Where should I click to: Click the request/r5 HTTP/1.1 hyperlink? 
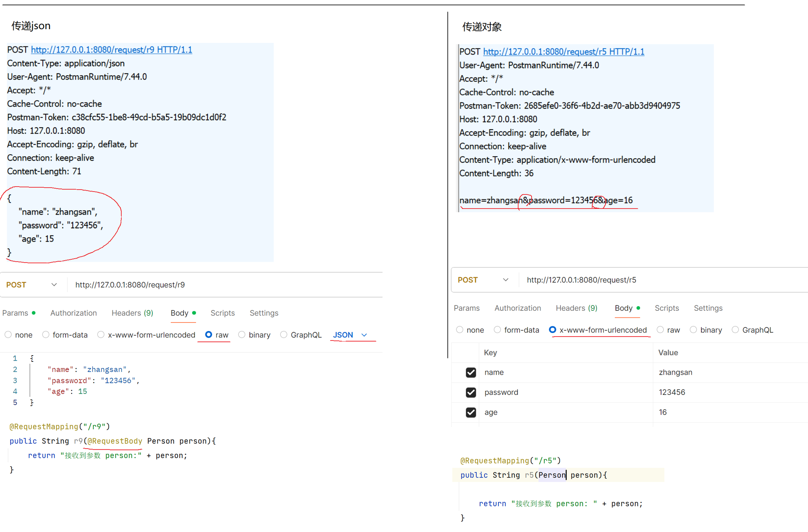click(564, 52)
